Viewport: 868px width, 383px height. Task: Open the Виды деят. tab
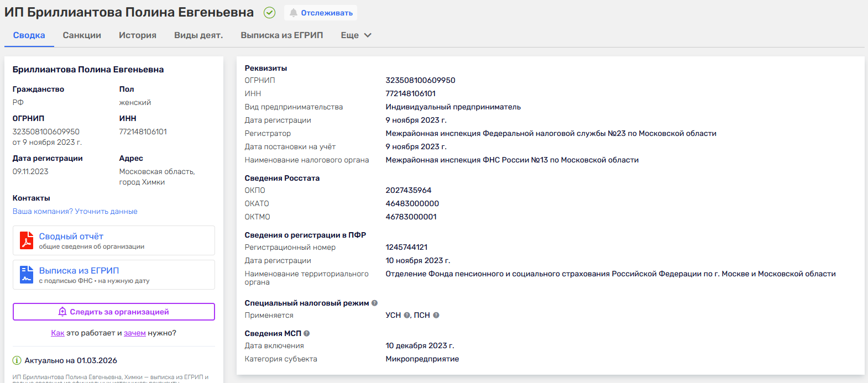[198, 35]
